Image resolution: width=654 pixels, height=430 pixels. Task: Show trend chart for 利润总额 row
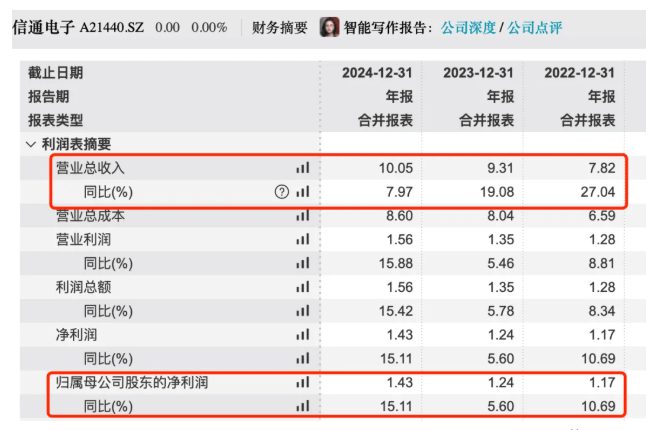click(302, 287)
